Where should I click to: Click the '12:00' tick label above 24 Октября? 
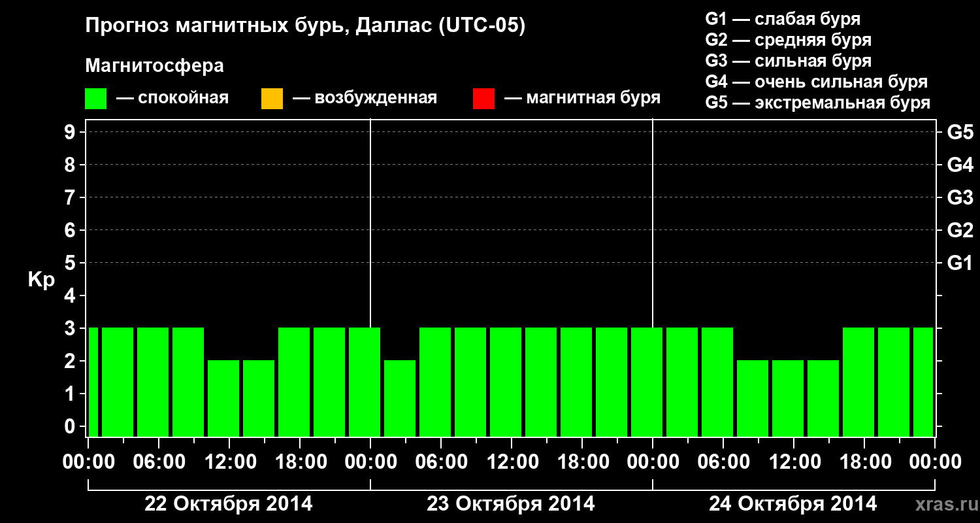(x=794, y=462)
